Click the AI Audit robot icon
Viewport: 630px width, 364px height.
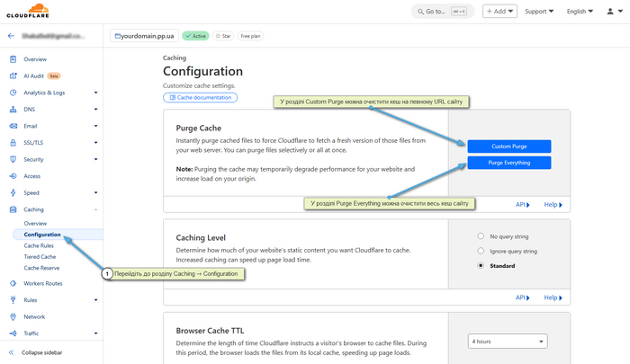13,75
